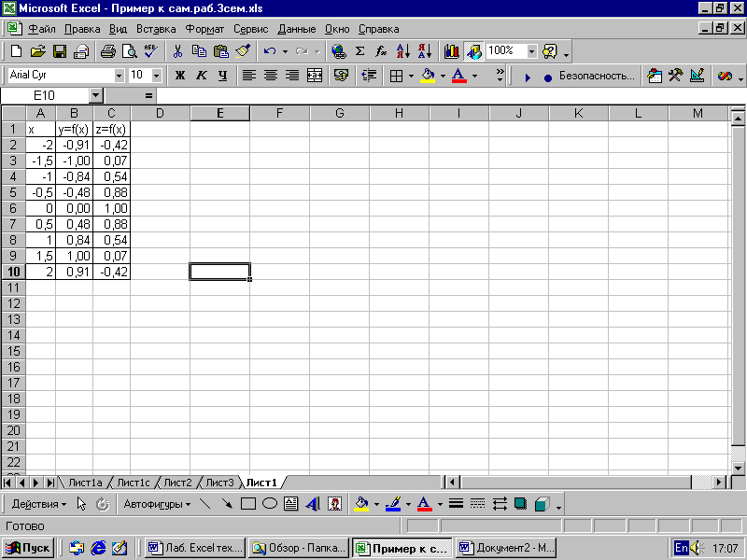Insert a Text Box from Drawing toolbar

click(291, 504)
